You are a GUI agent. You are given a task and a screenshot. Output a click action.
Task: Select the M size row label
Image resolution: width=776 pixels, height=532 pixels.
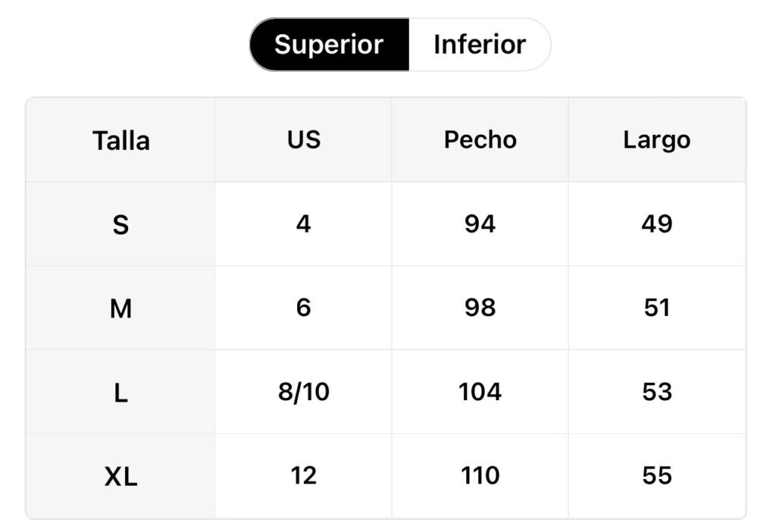click(120, 308)
